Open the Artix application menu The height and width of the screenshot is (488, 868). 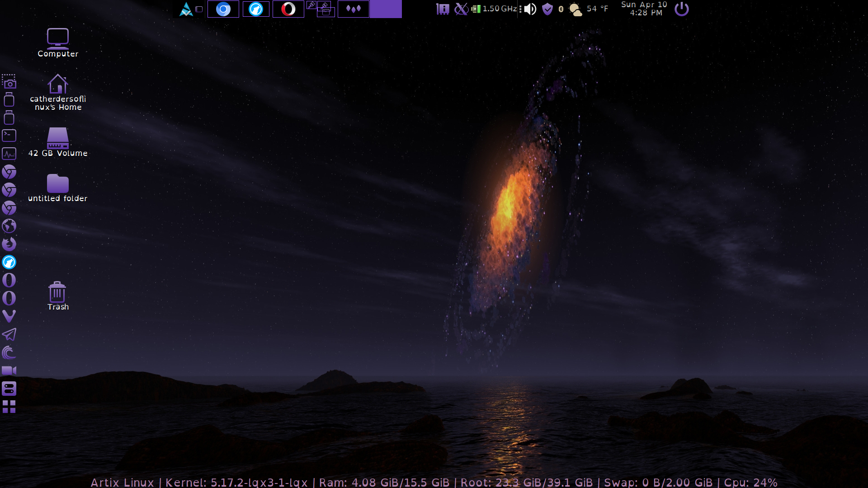click(186, 9)
